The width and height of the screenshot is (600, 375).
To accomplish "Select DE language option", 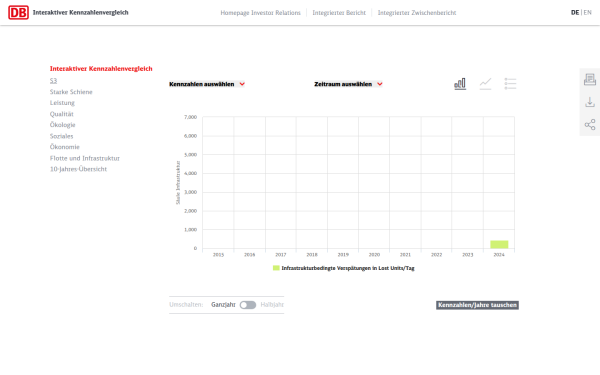I will 575,13.
